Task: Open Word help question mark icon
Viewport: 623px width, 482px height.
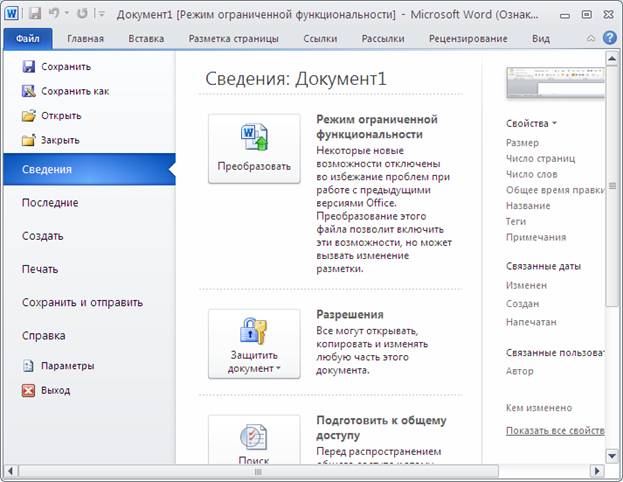Action: (x=608, y=38)
